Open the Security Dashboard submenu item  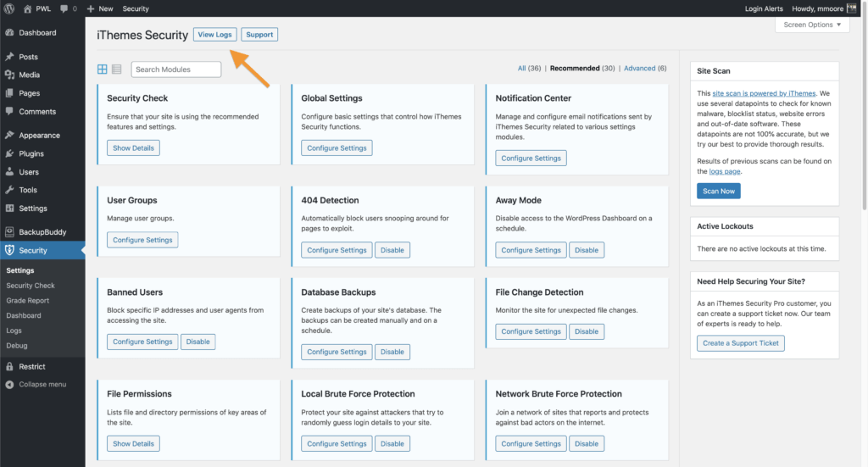(23, 315)
